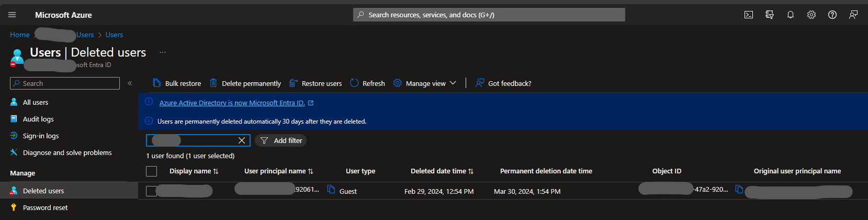The image size is (868, 220).
Task: Open portal settings gear
Action: [x=811, y=15]
